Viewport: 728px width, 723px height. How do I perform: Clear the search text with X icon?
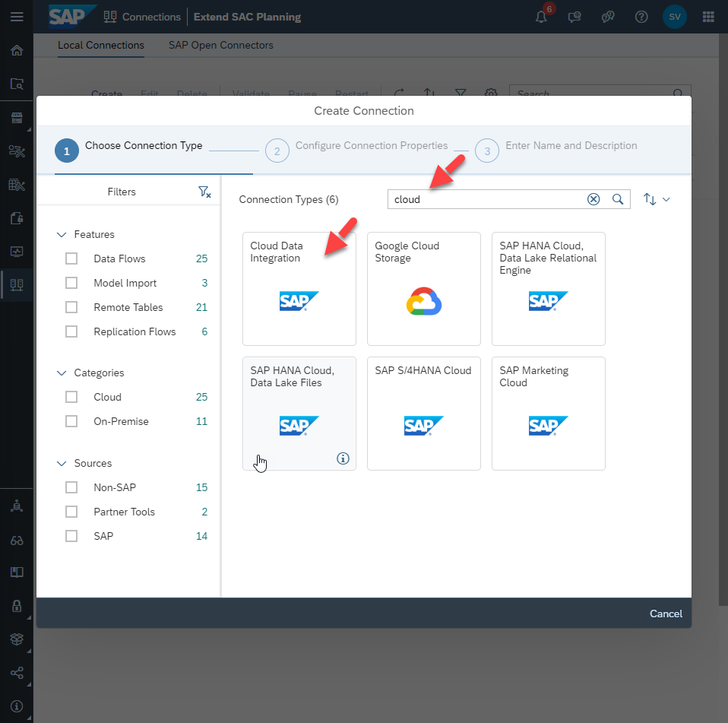point(593,199)
